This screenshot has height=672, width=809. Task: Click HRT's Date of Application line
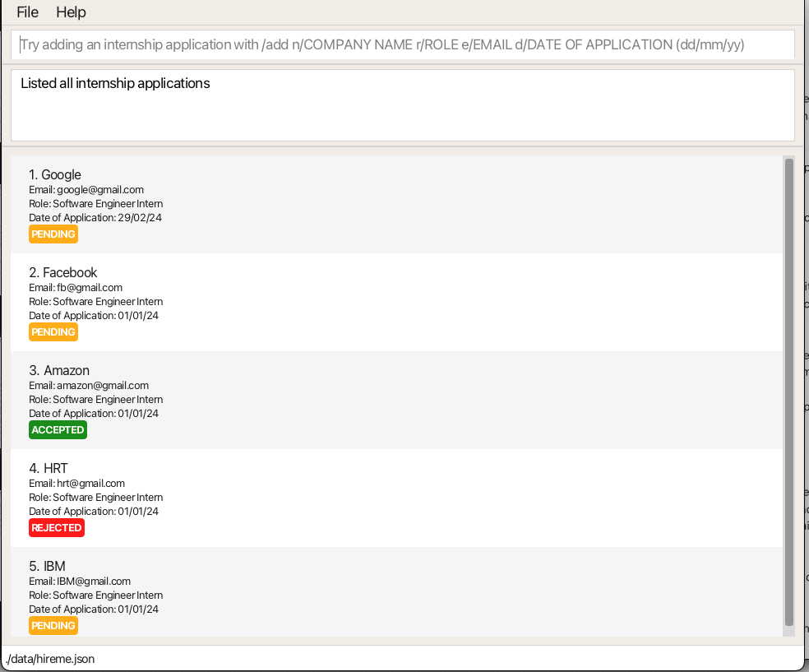94,512
